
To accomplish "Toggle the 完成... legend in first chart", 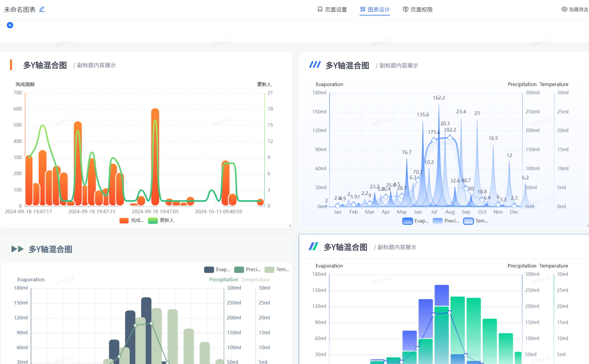I will tap(131, 220).
